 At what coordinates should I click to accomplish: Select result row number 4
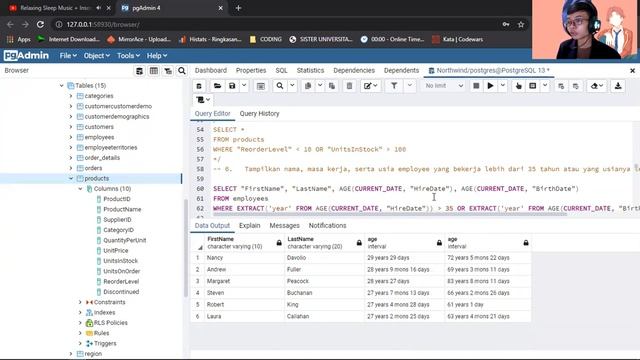[198, 293]
